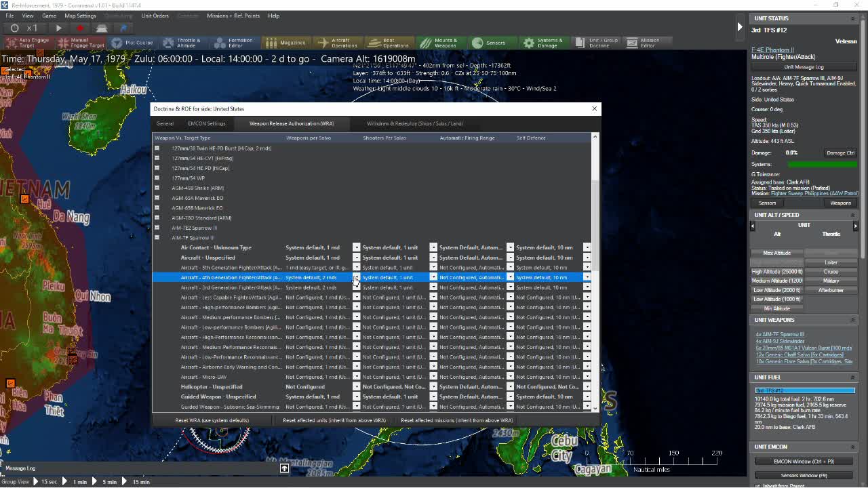
Task: Click the Damage Ctrl button
Action: click(x=840, y=152)
